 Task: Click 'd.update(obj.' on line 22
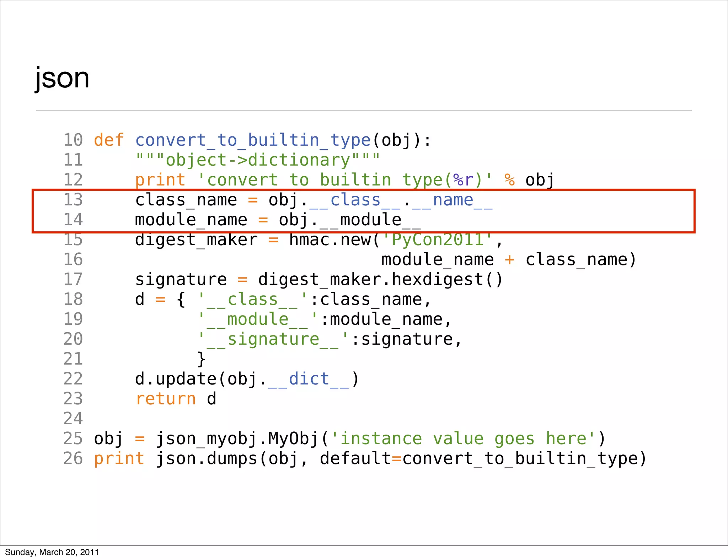coord(201,379)
